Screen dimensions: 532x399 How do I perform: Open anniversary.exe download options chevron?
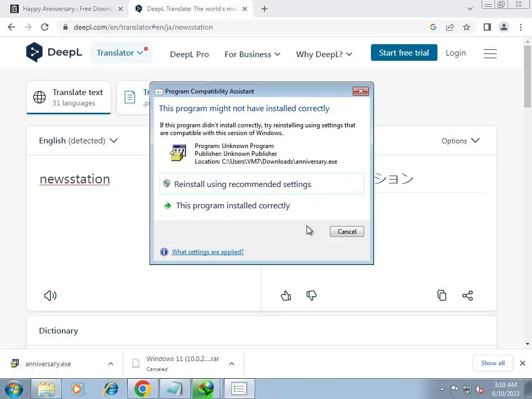tap(111, 364)
